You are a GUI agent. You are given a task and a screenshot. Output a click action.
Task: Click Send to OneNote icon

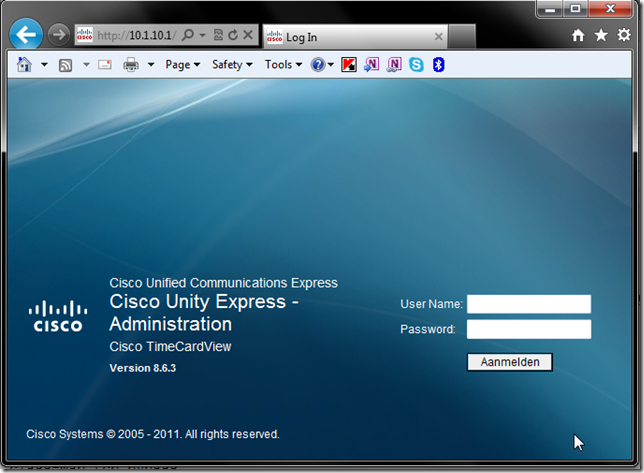pyautogui.click(x=372, y=64)
